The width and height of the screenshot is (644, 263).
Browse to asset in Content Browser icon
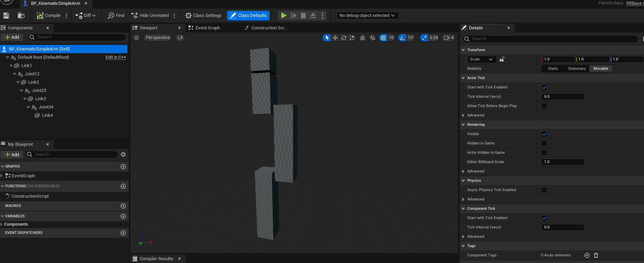pos(21,16)
